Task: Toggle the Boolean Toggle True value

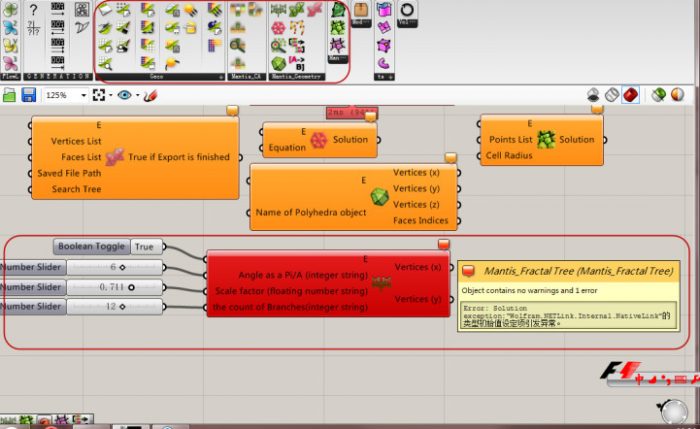Action: [145, 246]
